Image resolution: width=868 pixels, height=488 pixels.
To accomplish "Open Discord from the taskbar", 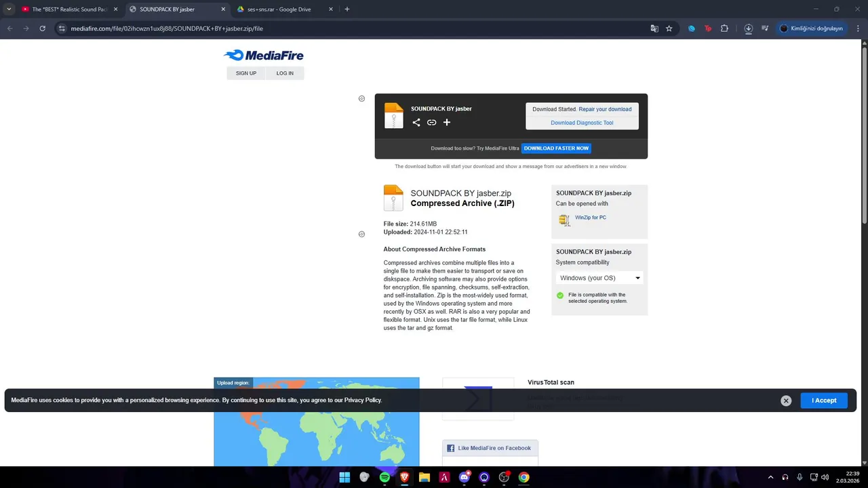I will (465, 477).
